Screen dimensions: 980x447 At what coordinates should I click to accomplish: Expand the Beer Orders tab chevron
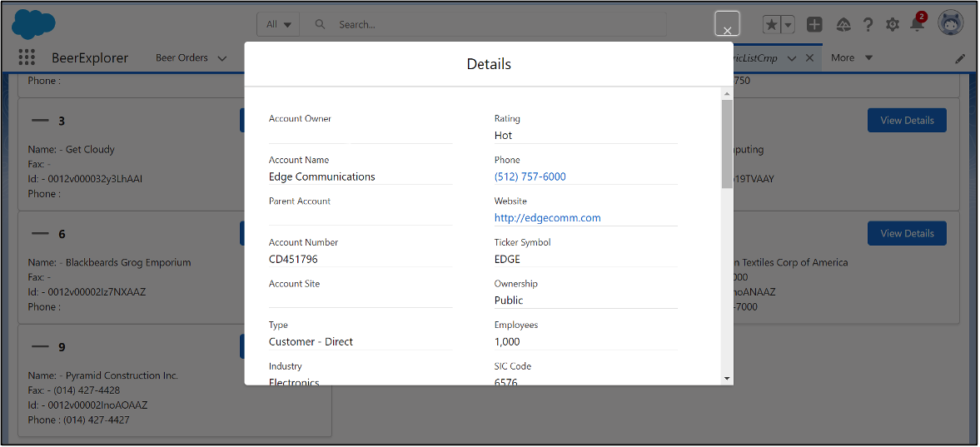pyautogui.click(x=221, y=58)
